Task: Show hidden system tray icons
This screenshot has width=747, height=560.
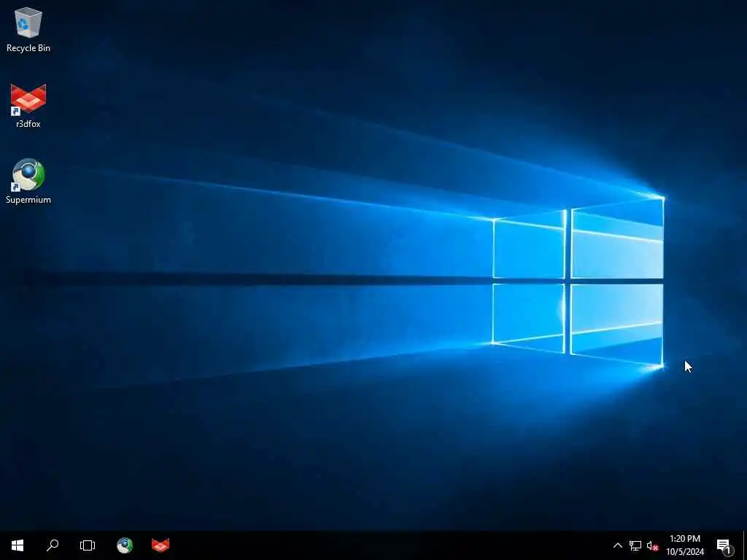Action: click(x=617, y=545)
